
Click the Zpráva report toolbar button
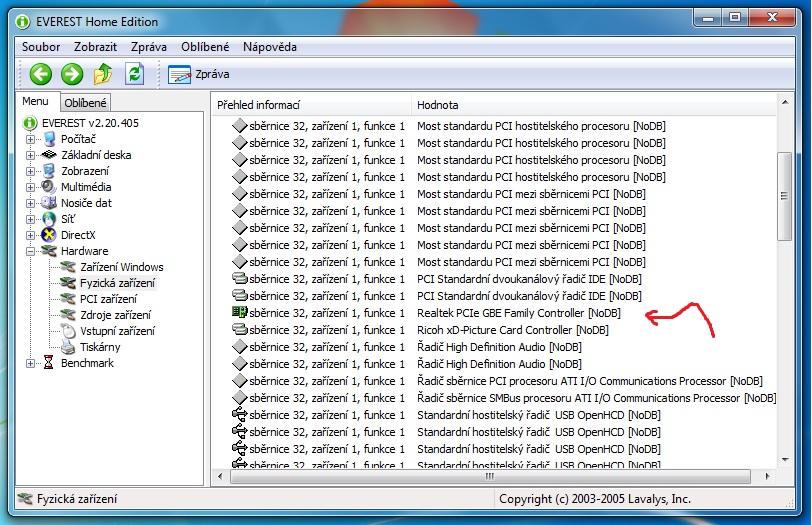pyautogui.click(x=199, y=74)
